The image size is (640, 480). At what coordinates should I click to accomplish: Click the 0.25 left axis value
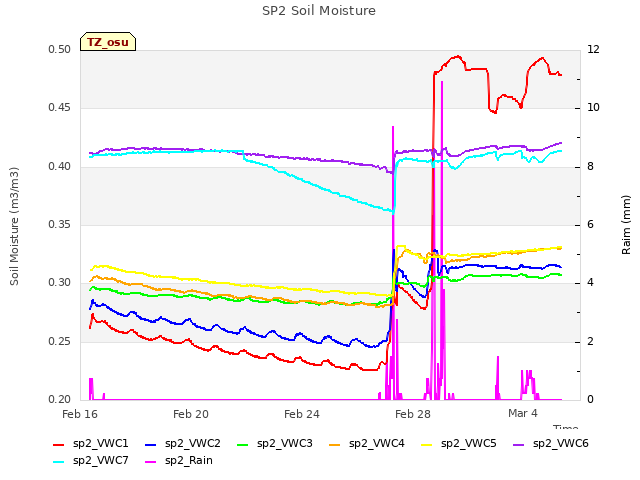[60, 342]
